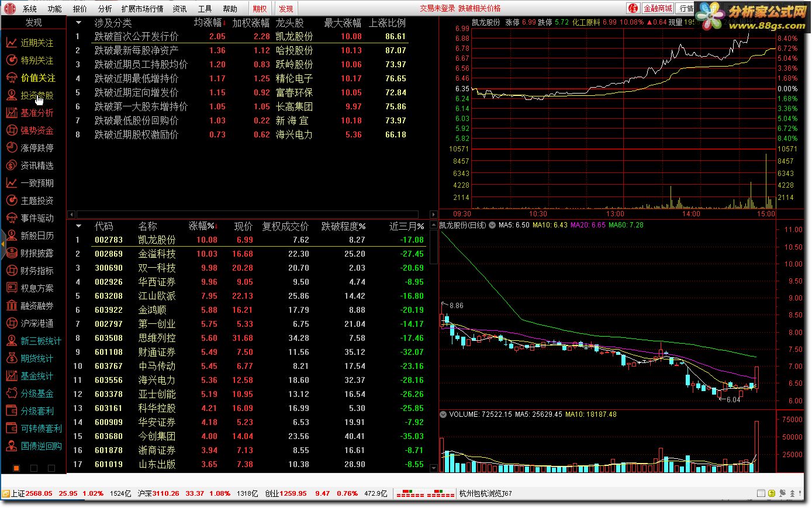Open 分级基金 sidebar item
812x508 pixels.
29,393
